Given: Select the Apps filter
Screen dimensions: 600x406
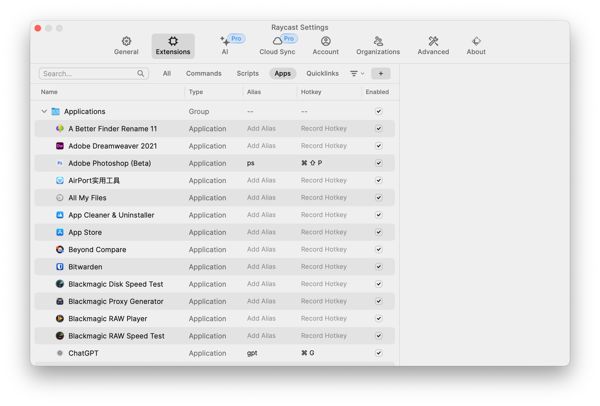Looking at the screenshot, I should pyautogui.click(x=282, y=73).
